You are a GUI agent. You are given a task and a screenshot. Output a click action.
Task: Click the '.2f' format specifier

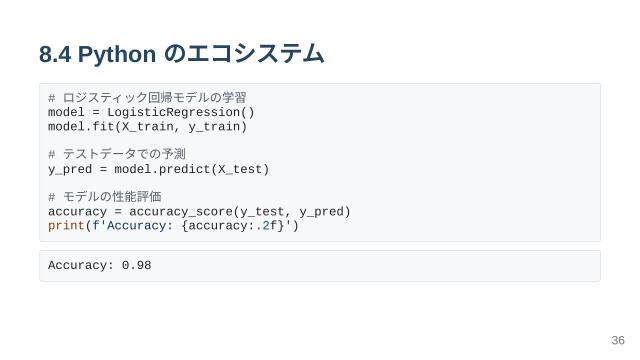tap(266, 226)
